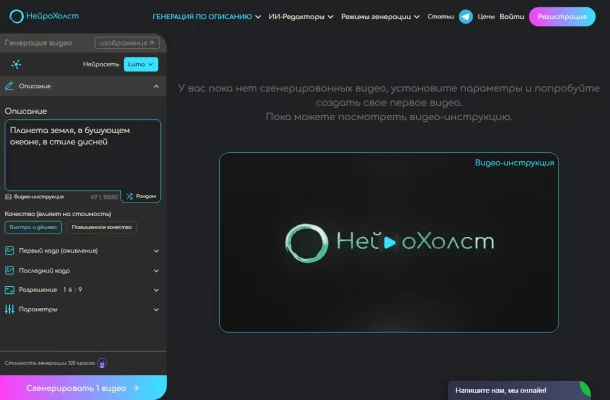Open the Luma neural network dropdown
The image size is (610, 400).
pos(141,64)
